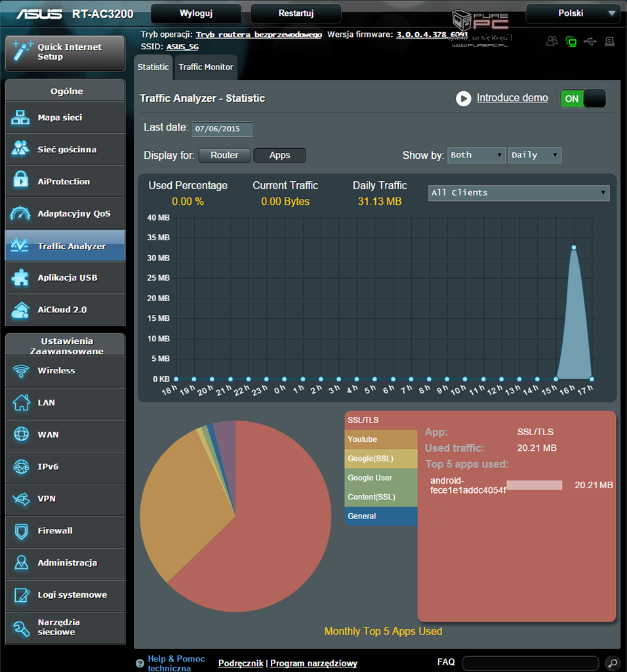This screenshot has width=627, height=672.
Task: Open WAN globe icon
Action: click(x=22, y=434)
